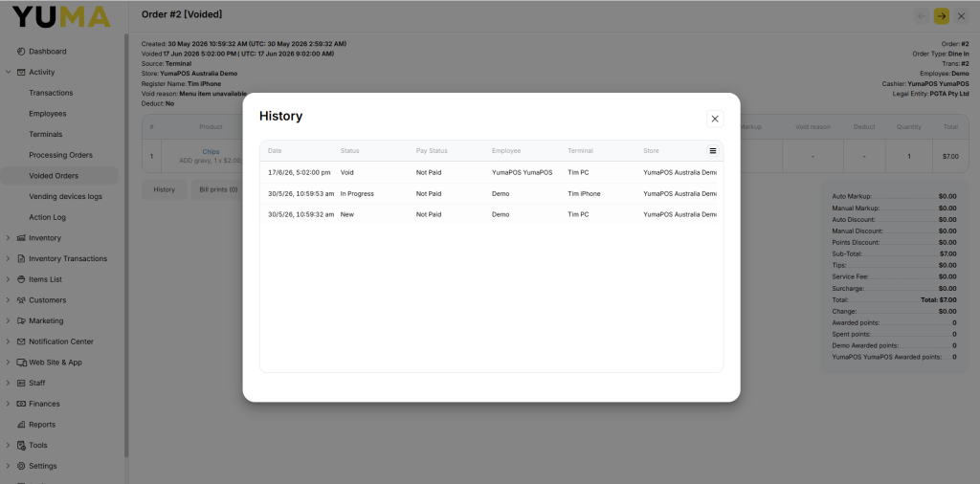Image resolution: width=980 pixels, height=484 pixels.
Task: Click the Staff icon
Action: [x=21, y=383]
